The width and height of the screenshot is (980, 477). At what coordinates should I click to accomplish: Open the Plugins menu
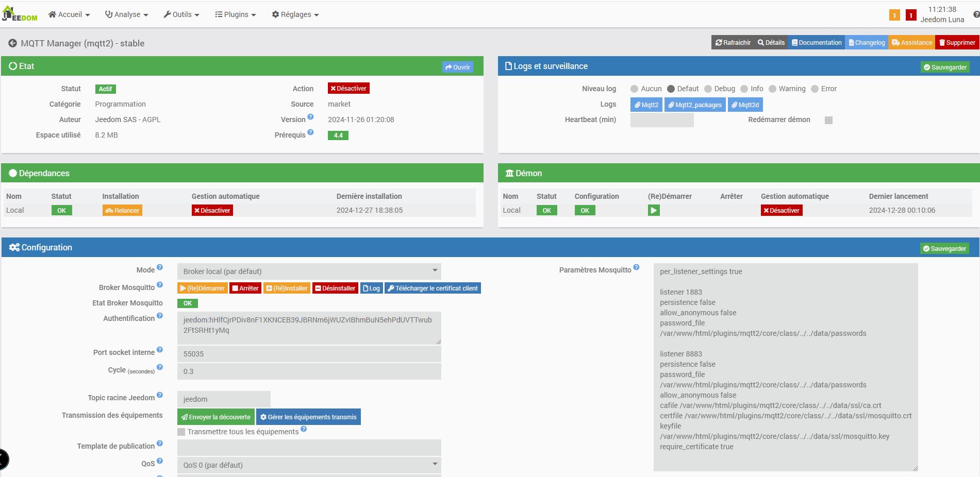(236, 14)
